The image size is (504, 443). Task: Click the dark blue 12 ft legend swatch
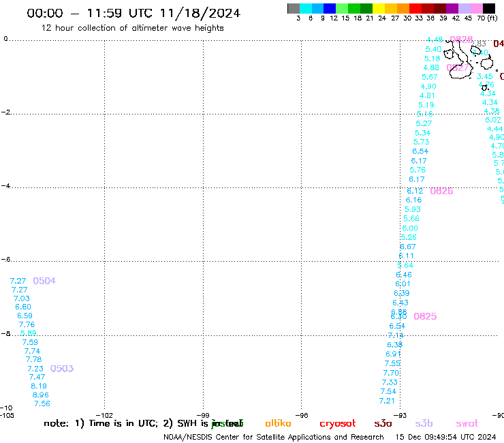(330, 8)
